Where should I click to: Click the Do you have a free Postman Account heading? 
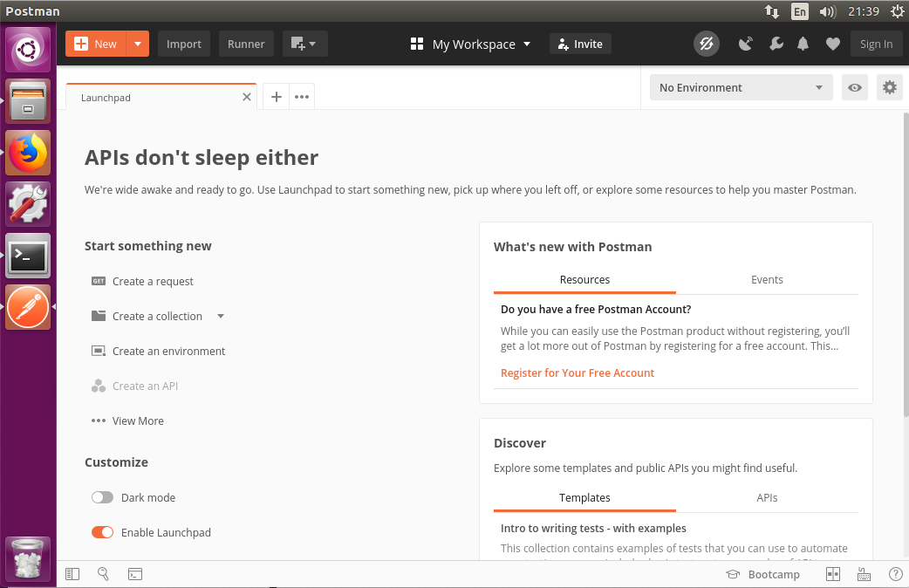tap(596, 309)
